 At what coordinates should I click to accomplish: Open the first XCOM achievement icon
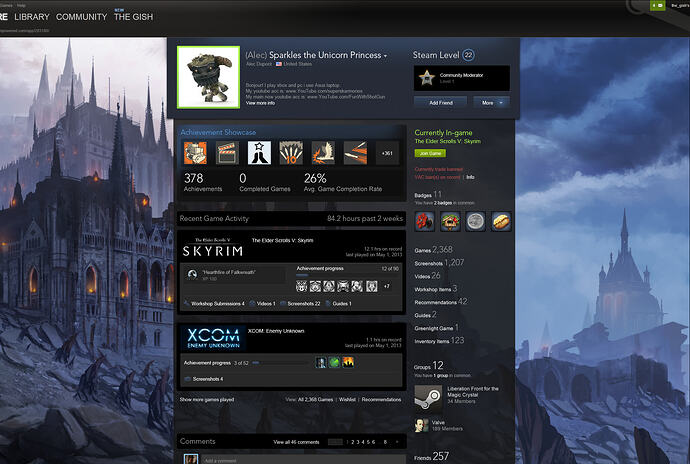point(321,362)
